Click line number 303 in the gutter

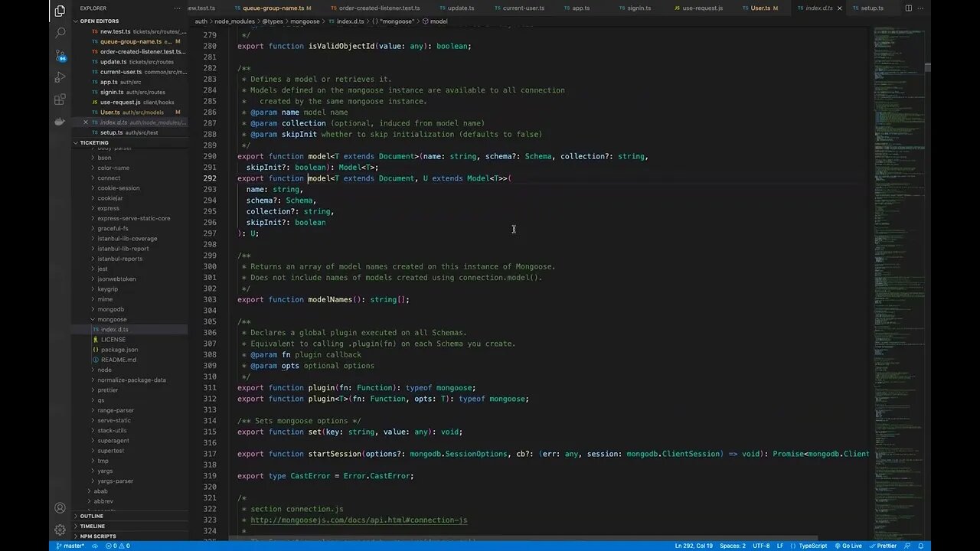pyautogui.click(x=210, y=299)
